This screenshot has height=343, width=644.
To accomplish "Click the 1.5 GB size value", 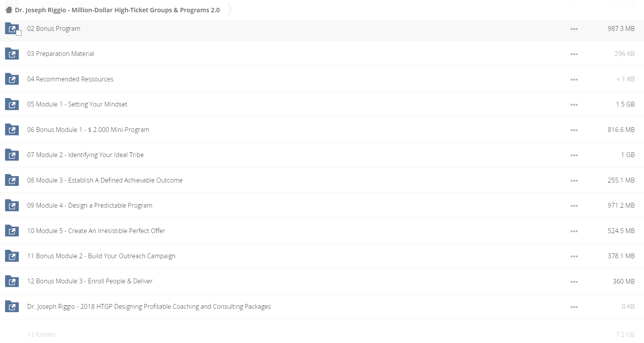I will (625, 104).
